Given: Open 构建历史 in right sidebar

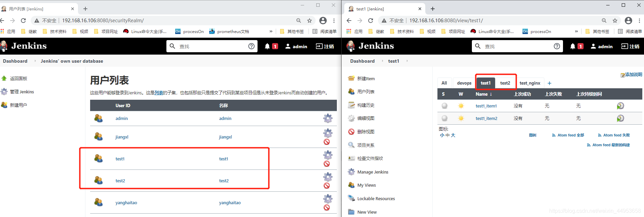Looking at the screenshot, I should 366,105.
